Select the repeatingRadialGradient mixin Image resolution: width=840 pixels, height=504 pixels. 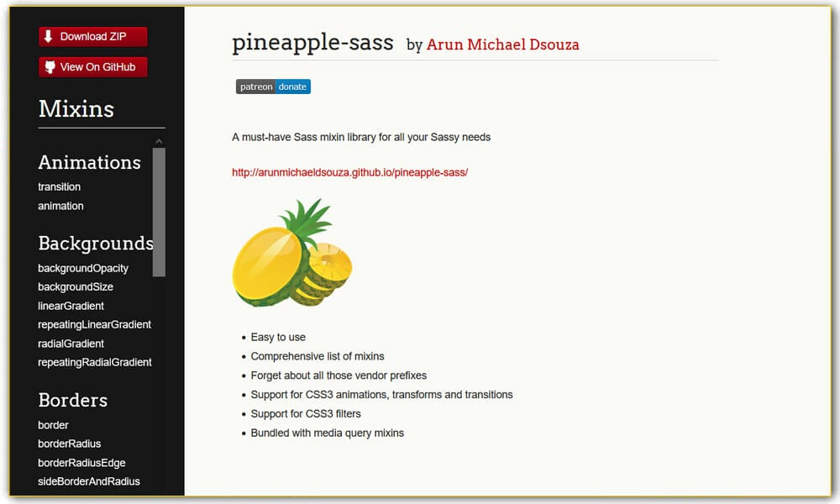coord(95,362)
